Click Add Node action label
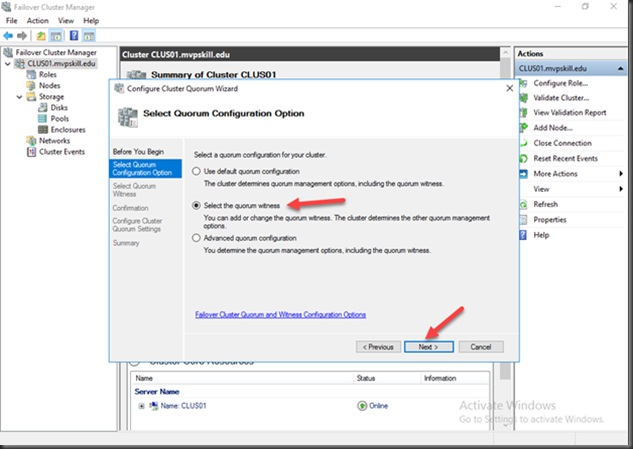The image size is (633, 449). [x=553, y=128]
